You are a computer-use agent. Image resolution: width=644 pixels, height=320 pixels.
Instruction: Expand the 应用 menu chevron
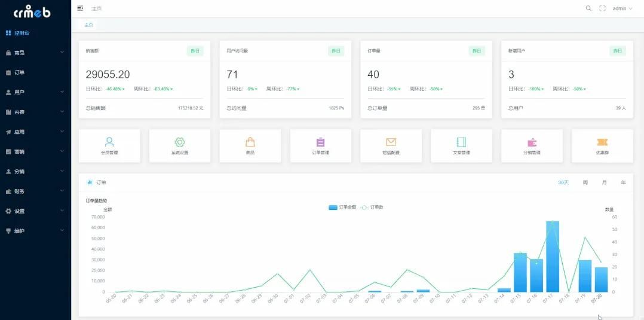[x=62, y=131]
